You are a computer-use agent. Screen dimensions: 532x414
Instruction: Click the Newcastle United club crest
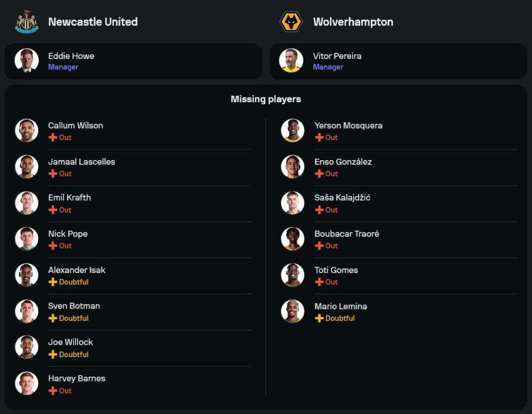click(x=27, y=22)
